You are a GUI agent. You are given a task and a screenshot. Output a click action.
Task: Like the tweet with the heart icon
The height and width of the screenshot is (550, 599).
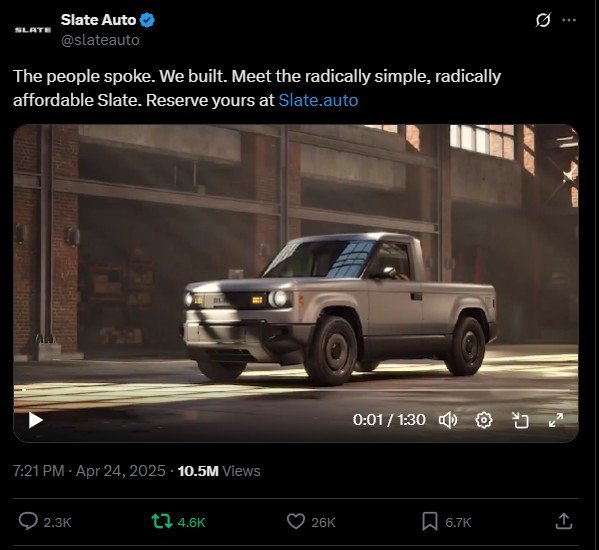pos(296,522)
